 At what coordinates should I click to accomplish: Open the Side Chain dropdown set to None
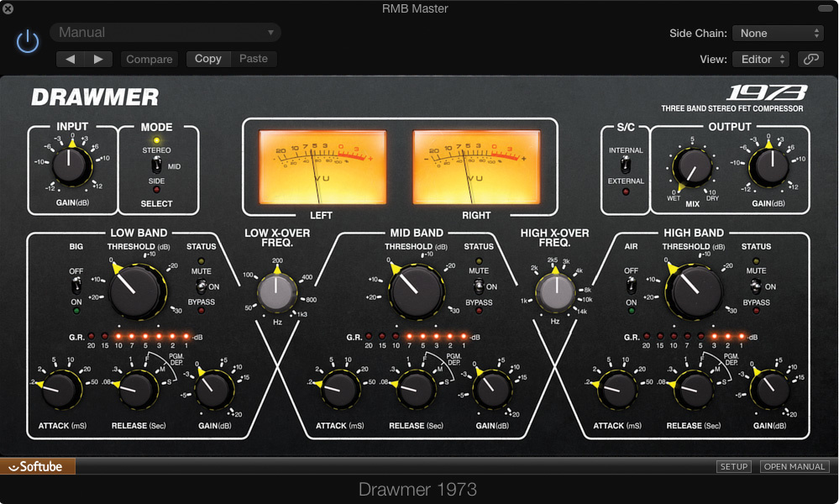[777, 33]
